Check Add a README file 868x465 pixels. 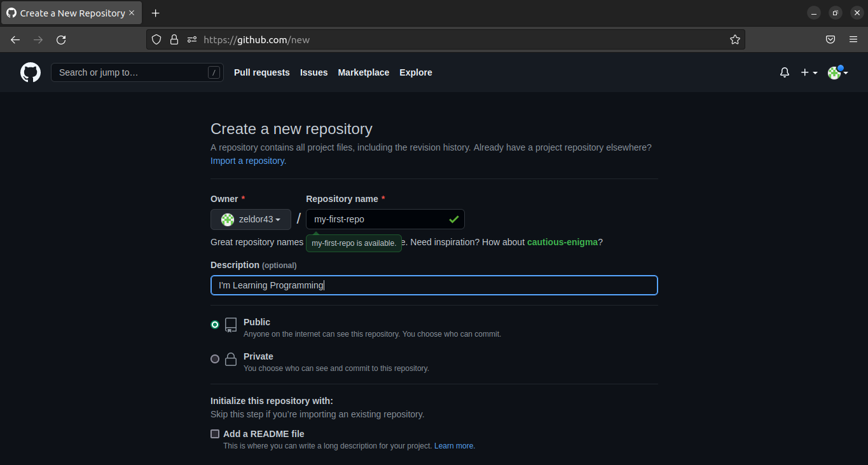point(215,434)
